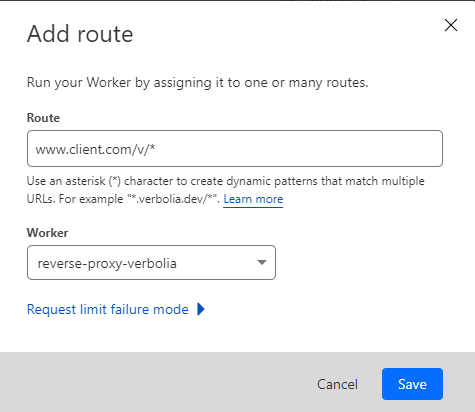Click the "Run your Worker" description text
The width and height of the screenshot is (475, 412).
coord(198,82)
